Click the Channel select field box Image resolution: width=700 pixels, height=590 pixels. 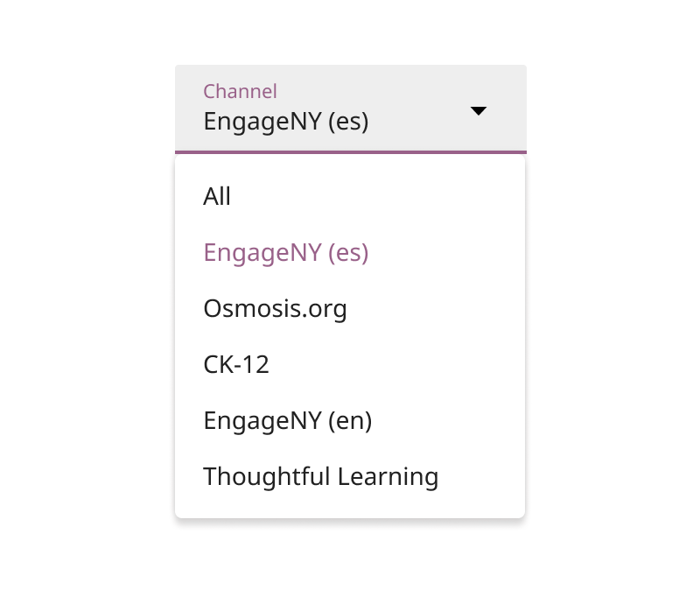[350, 109]
